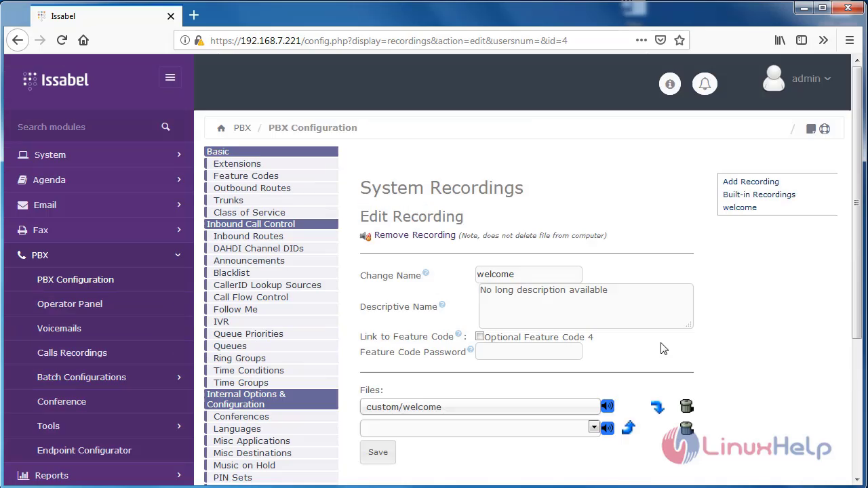The height and width of the screenshot is (488, 868).
Task: Play the empty second file row sound
Action: 607,428
